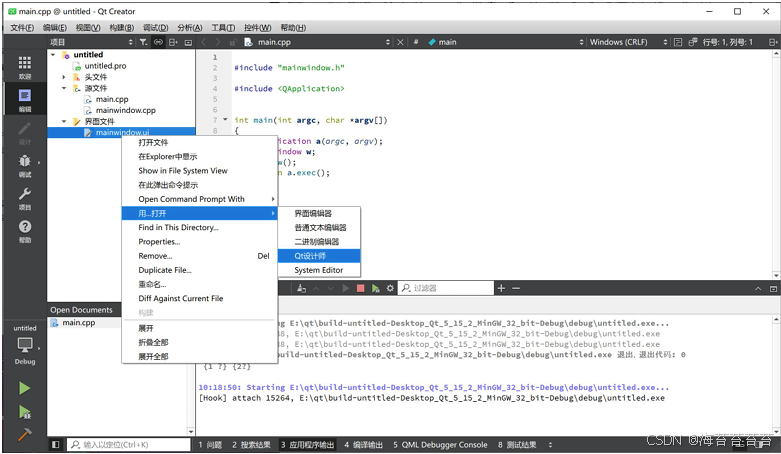Go back in editor history
This screenshot has height=454, width=781.
coord(204,42)
